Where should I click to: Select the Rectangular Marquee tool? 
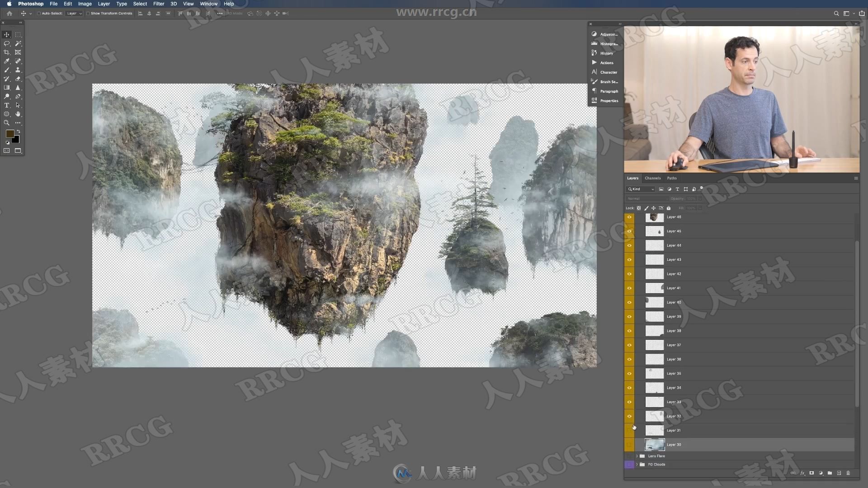pyautogui.click(x=18, y=35)
